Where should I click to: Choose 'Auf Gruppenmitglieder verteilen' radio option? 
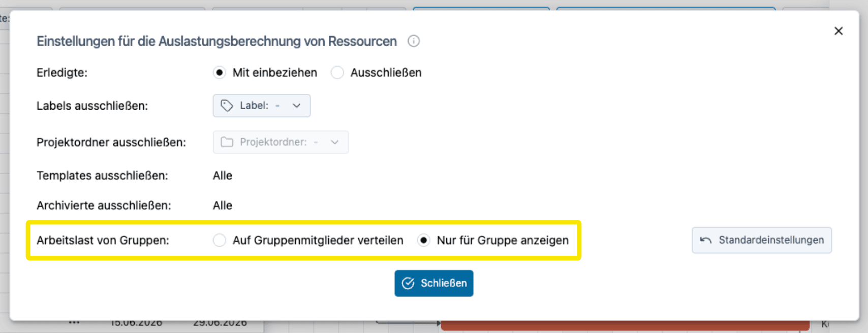(219, 240)
